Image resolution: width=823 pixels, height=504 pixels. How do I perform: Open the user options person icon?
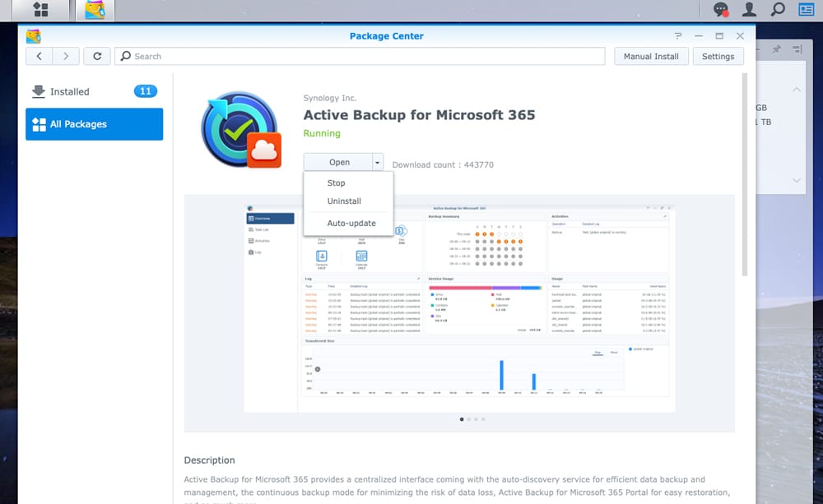pyautogui.click(x=750, y=9)
